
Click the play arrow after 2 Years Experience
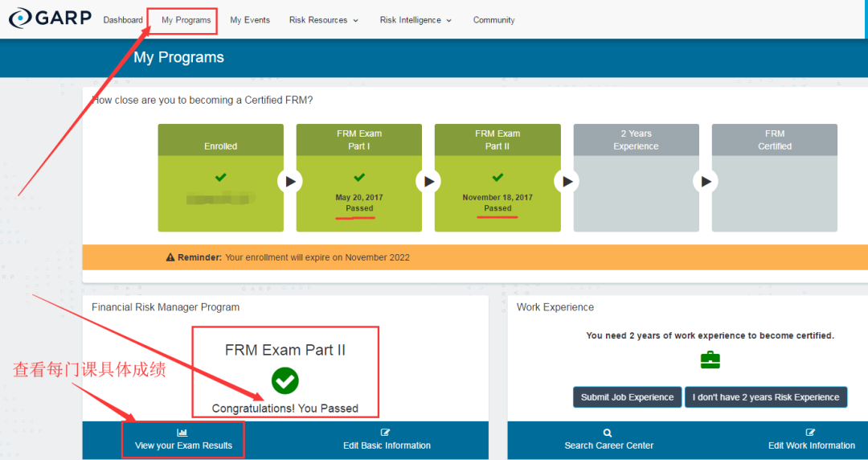706,181
